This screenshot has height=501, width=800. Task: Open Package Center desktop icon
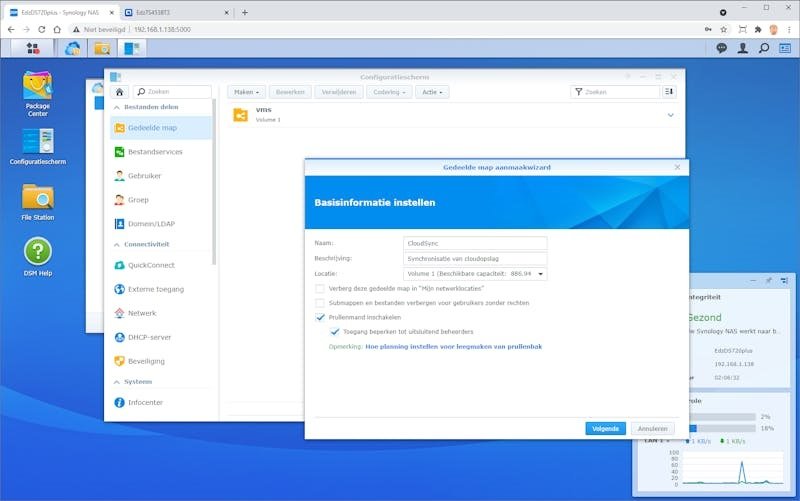click(38, 94)
